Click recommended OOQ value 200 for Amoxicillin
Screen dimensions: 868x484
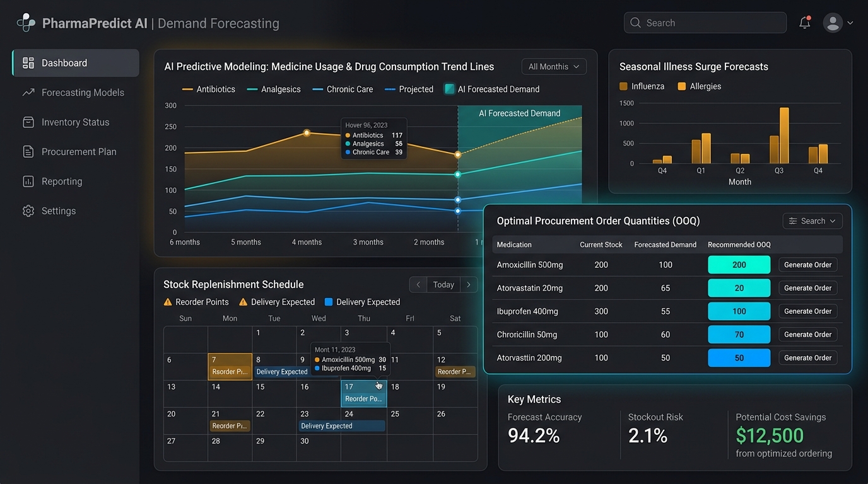coord(739,265)
